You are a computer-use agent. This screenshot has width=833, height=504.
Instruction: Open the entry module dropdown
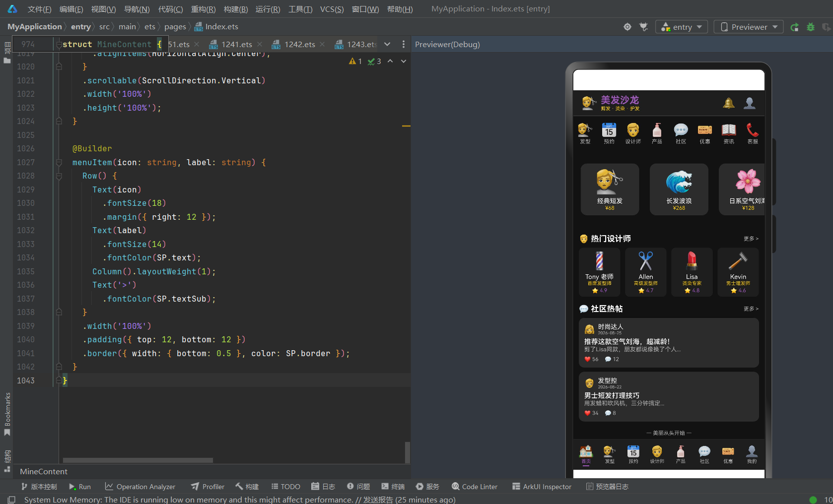tap(681, 27)
